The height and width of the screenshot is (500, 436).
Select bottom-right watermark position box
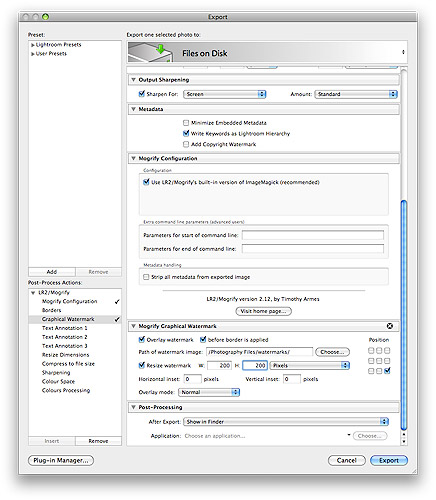pyautogui.click(x=387, y=371)
